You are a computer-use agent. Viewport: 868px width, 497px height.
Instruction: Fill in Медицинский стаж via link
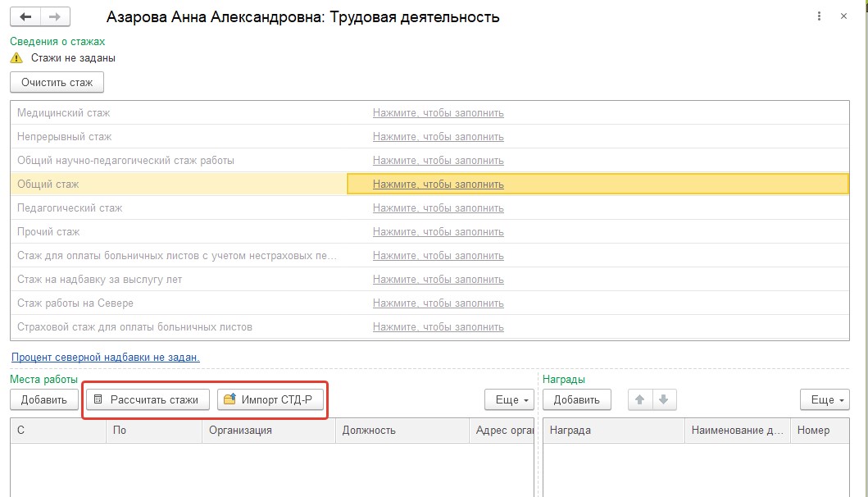438,113
